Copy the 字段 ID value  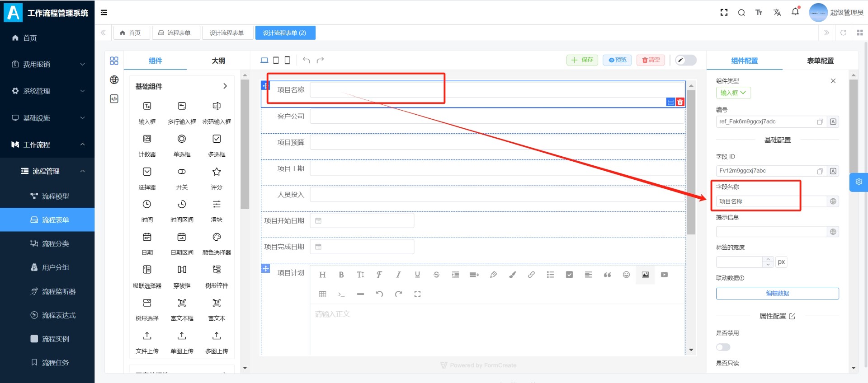click(820, 171)
